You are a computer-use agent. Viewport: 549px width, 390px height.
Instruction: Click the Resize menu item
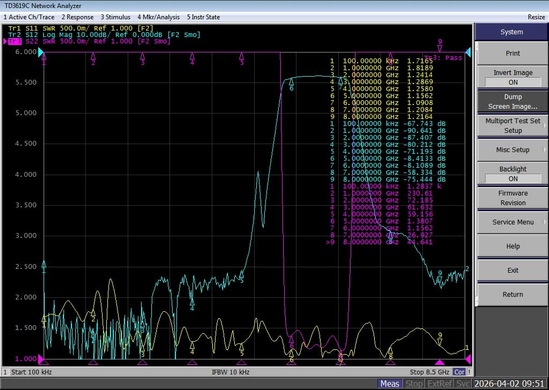coord(536,17)
